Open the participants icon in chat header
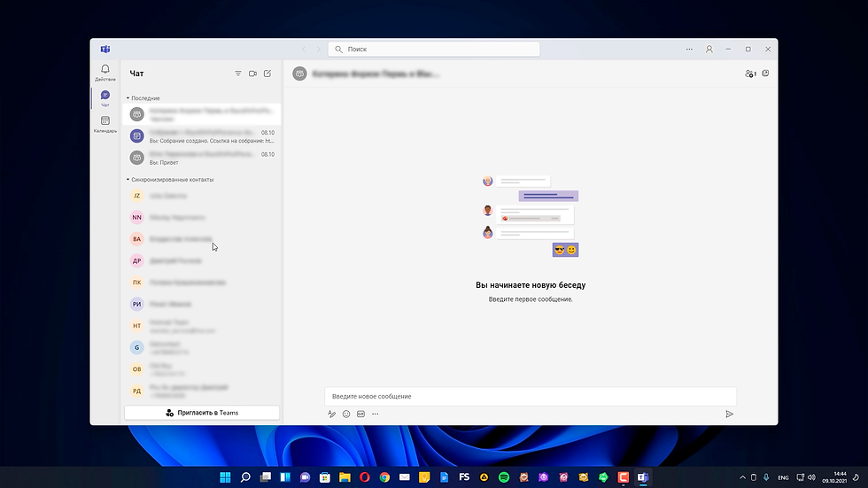The image size is (868, 488). point(751,74)
